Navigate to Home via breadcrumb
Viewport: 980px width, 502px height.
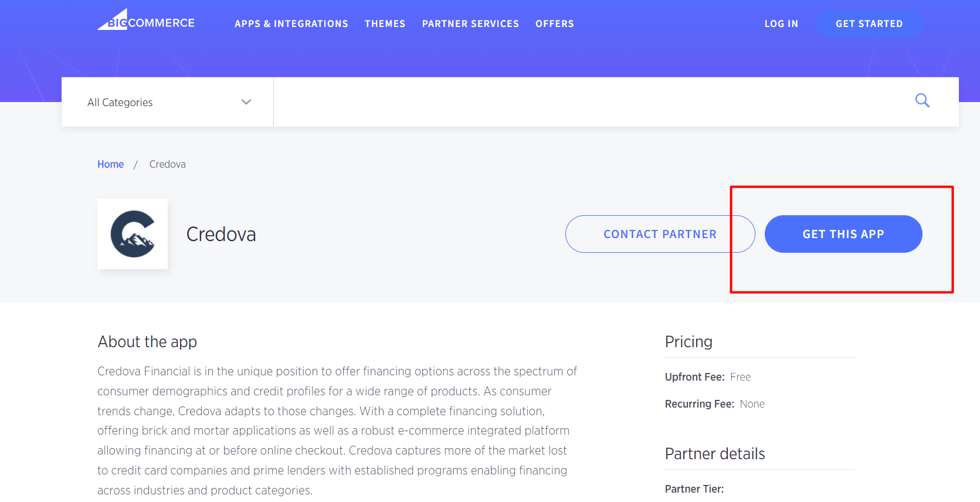[x=110, y=164]
